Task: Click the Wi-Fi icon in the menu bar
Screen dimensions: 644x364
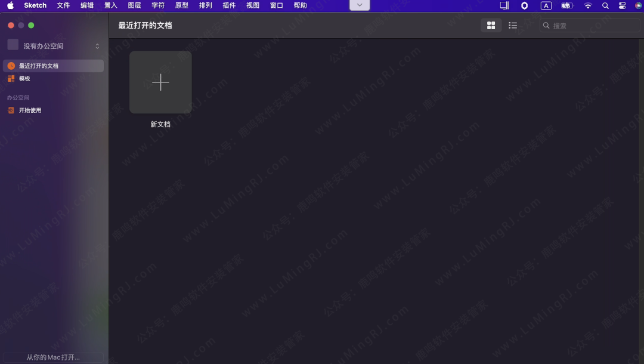Action: coord(588,5)
